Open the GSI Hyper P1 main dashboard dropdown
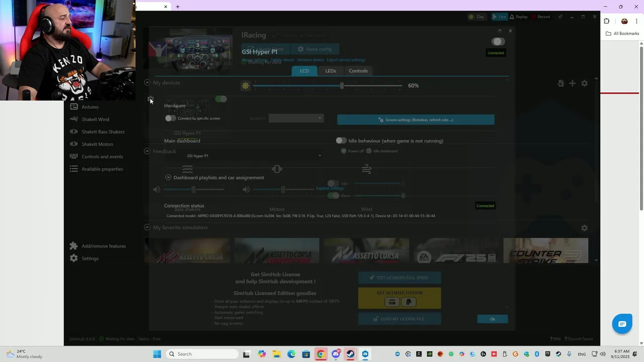Screen dimensions: 644x362 253,156
